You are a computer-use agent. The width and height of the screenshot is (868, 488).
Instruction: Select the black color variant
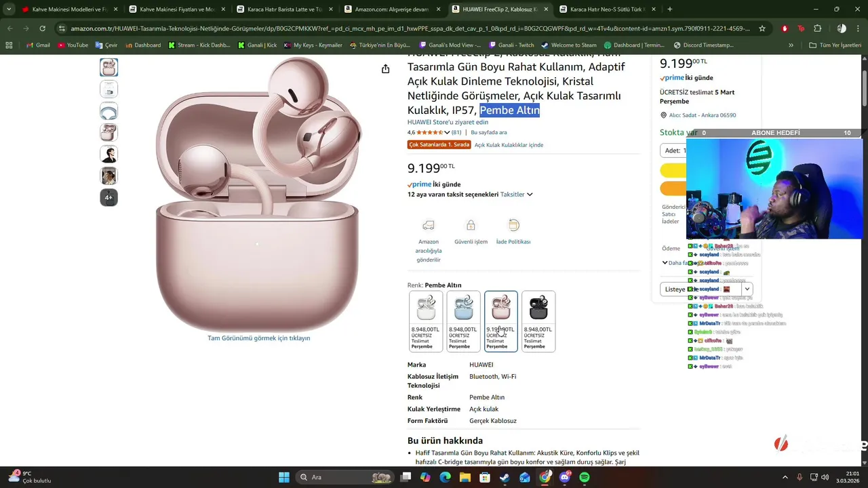pos(538,321)
